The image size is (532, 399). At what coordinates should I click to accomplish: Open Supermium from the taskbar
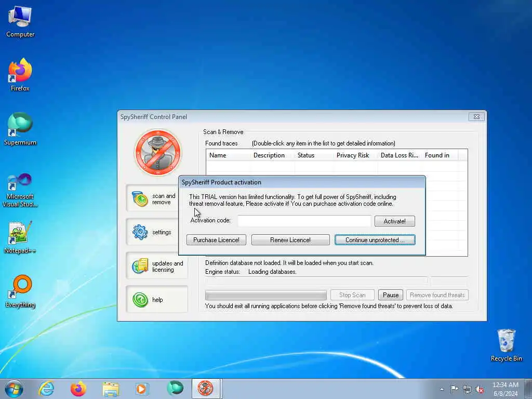[x=175, y=389]
